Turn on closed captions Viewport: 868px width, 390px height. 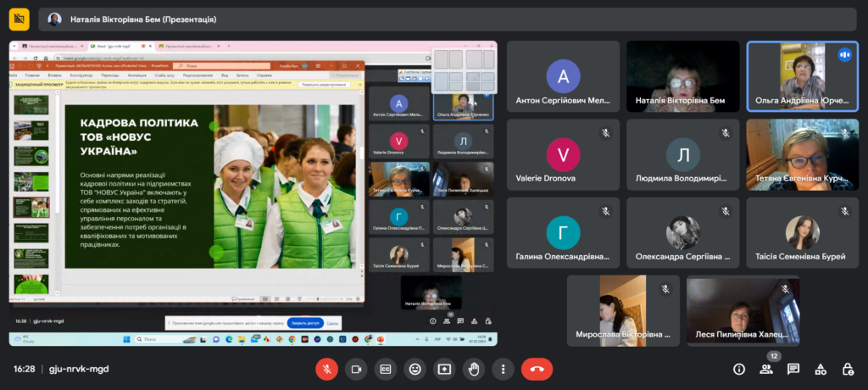(x=385, y=369)
